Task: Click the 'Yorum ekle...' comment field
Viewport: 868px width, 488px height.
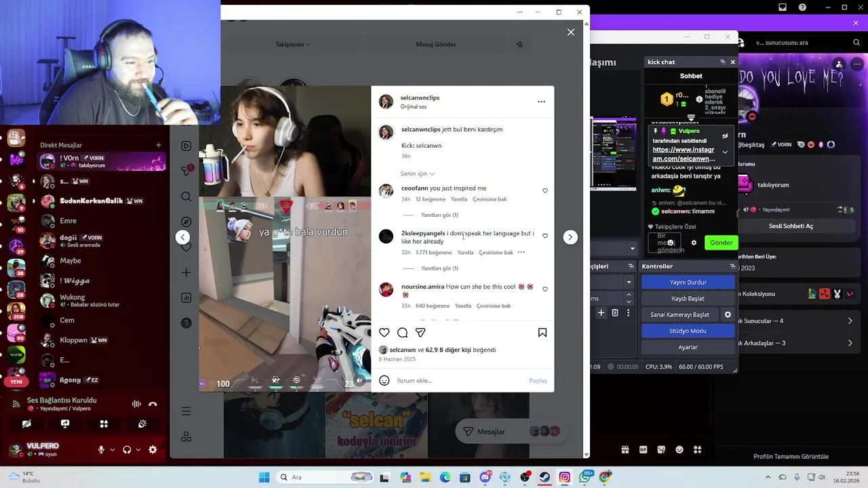Action: [461, 381]
